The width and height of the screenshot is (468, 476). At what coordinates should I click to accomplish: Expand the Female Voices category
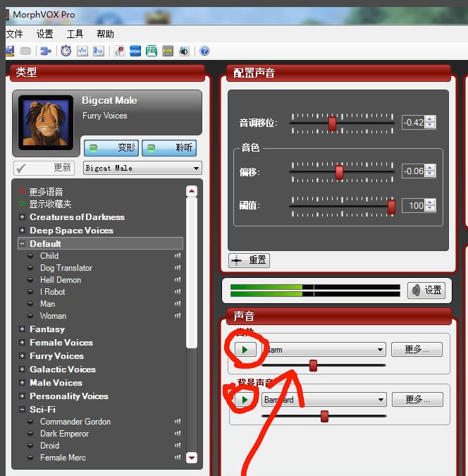tap(22, 342)
